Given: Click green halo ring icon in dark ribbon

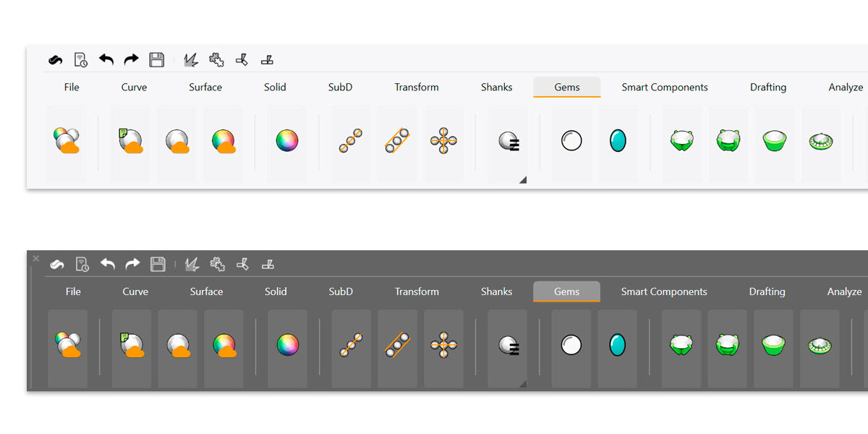Looking at the screenshot, I should (820, 346).
